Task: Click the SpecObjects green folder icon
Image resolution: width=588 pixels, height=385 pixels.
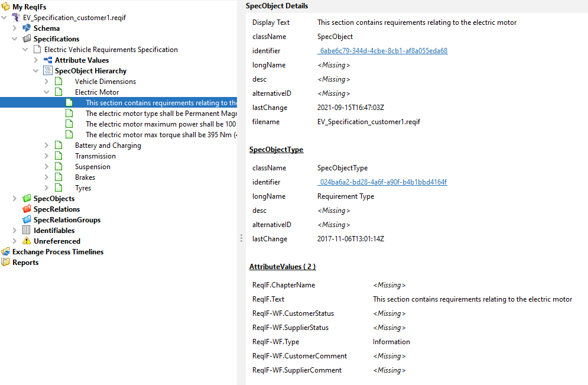Action: 26,199
